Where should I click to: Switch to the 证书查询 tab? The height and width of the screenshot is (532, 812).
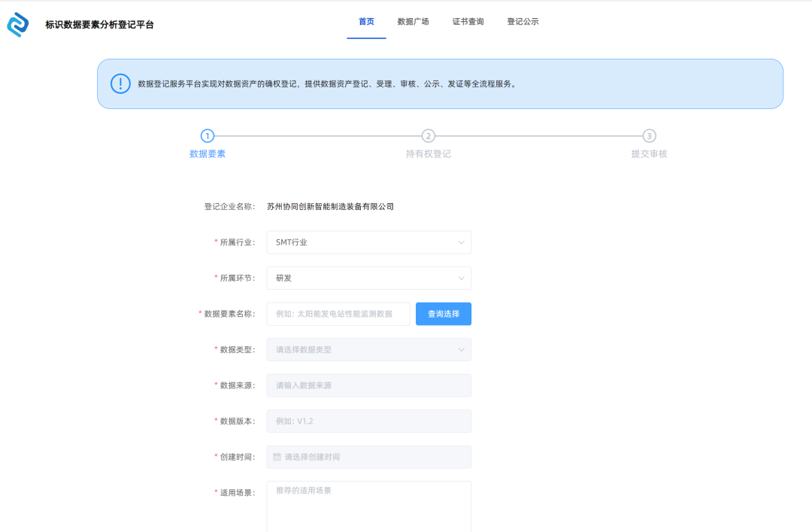(468, 21)
